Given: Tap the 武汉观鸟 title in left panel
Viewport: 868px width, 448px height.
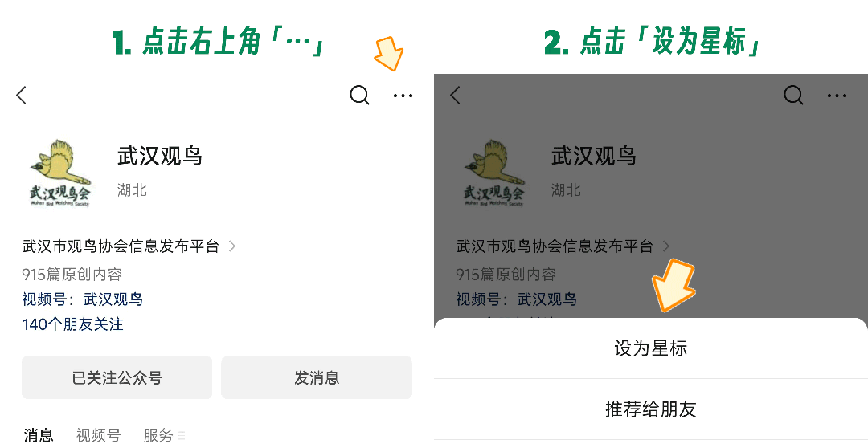Looking at the screenshot, I should (x=159, y=156).
